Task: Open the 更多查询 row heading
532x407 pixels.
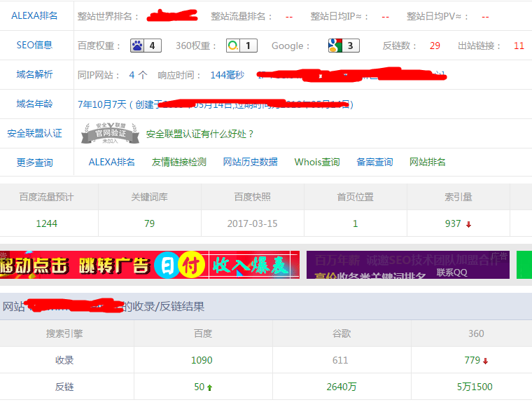Action: click(x=34, y=163)
